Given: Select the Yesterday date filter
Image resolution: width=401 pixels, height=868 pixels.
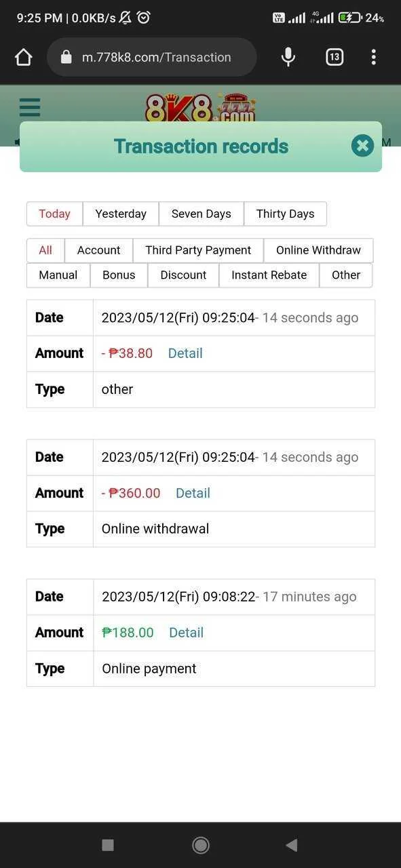Looking at the screenshot, I should click(121, 214).
